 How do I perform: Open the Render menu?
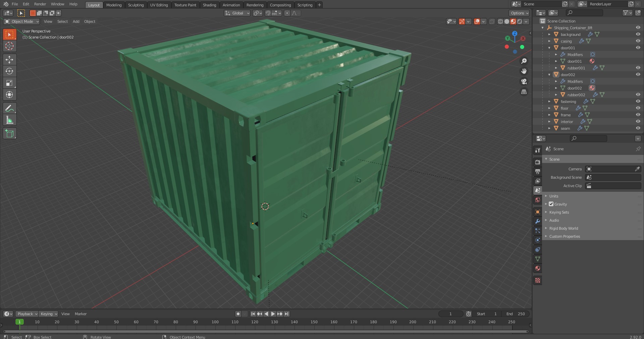click(40, 4)
